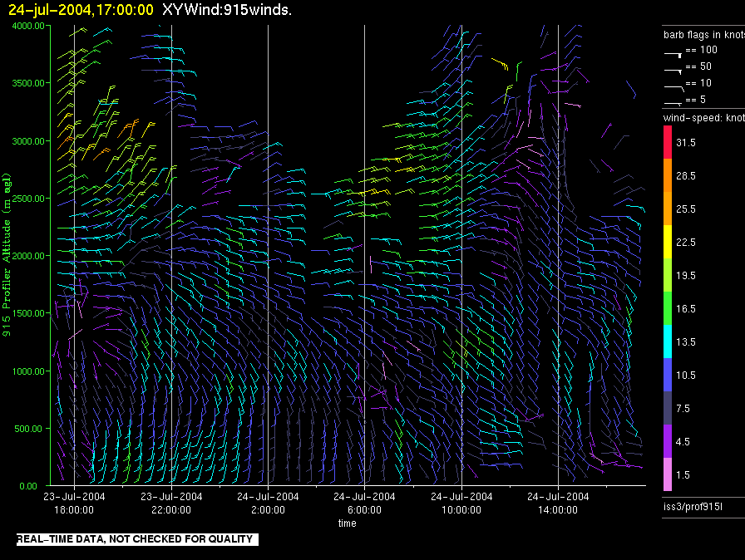Click the XYWind:915winds. title text

(227, 9)
